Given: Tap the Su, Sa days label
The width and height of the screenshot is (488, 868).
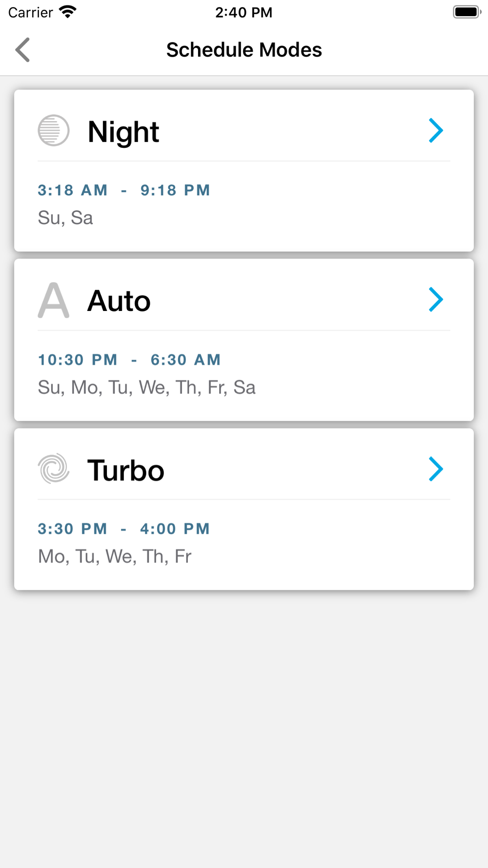Looking at the screenshot, I should coord(65,218).
